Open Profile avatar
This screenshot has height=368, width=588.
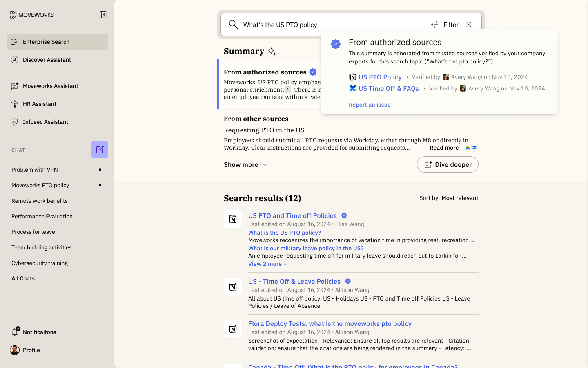tap(15, 350)
